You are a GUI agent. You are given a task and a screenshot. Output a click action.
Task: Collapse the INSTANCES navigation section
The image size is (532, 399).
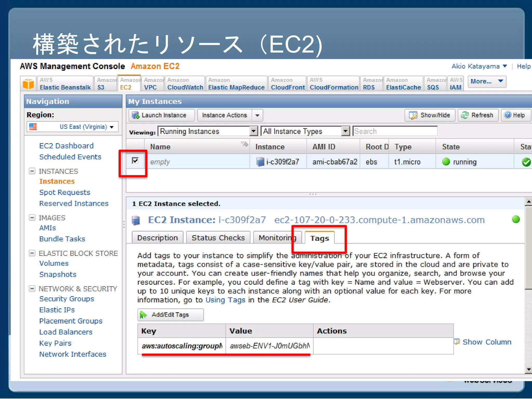32,171
